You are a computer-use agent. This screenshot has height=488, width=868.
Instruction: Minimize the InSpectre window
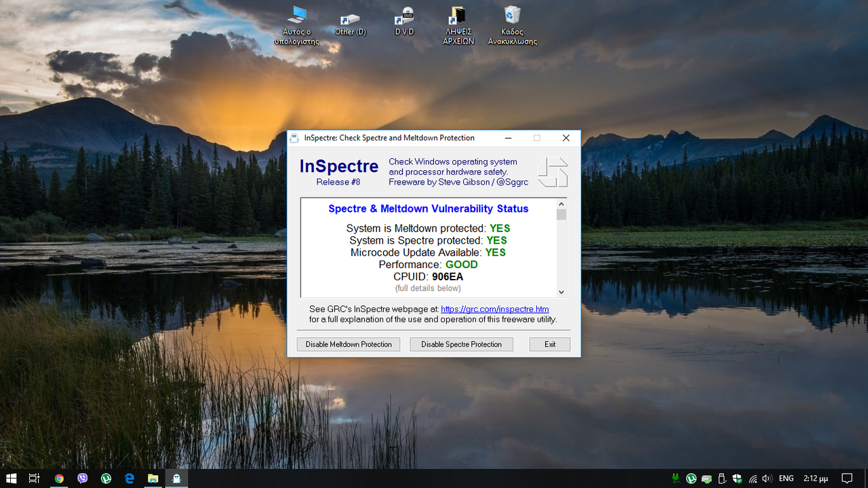pos(508,138)
